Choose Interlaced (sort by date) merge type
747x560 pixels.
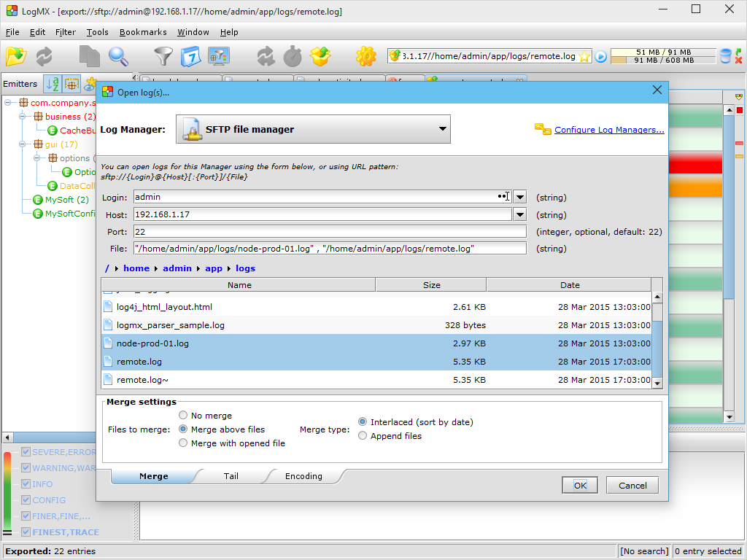(x=363, y=422)
